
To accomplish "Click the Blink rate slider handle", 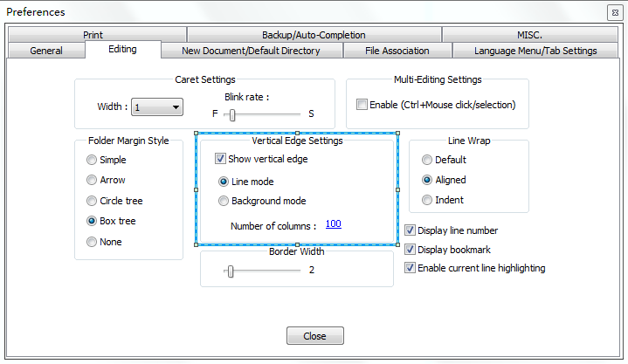I will coord(232,113).
